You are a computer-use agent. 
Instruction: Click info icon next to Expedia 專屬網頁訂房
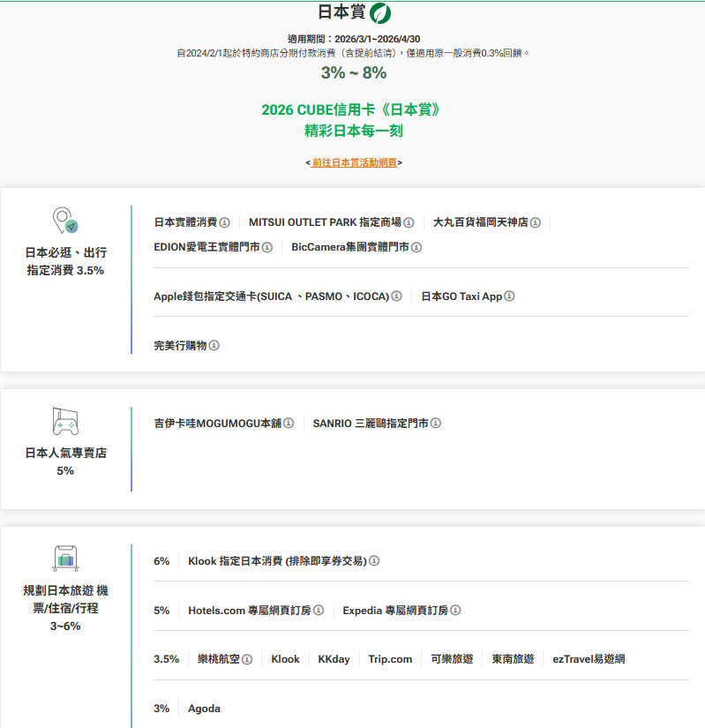(x=455, y=611)
